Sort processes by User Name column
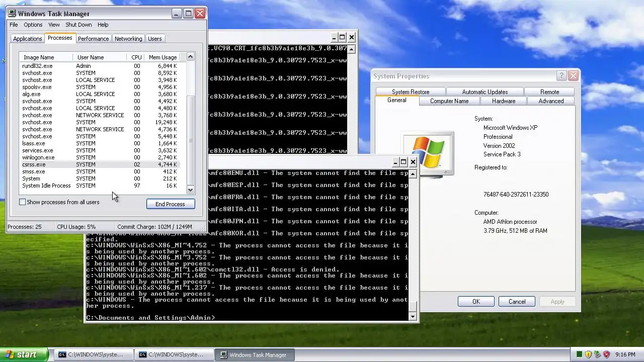The image size is (644, 362). [x=100, y=57]
